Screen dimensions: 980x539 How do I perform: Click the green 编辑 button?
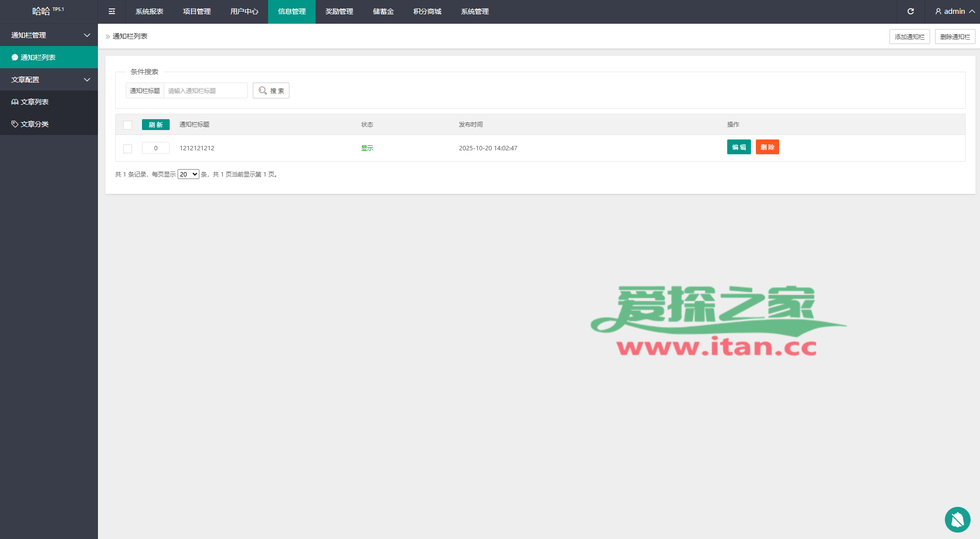click(739, 147)
